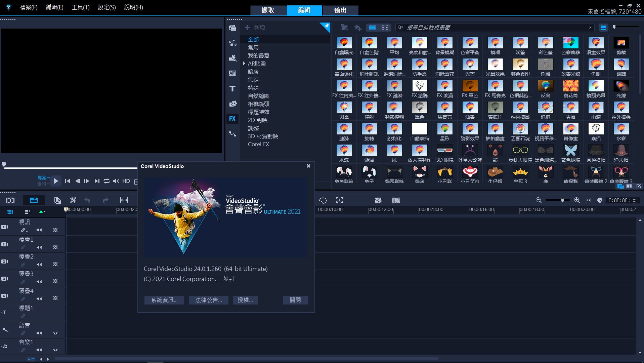
Task: Click the system volume speaker in preview controls
Action: point(116,181)
